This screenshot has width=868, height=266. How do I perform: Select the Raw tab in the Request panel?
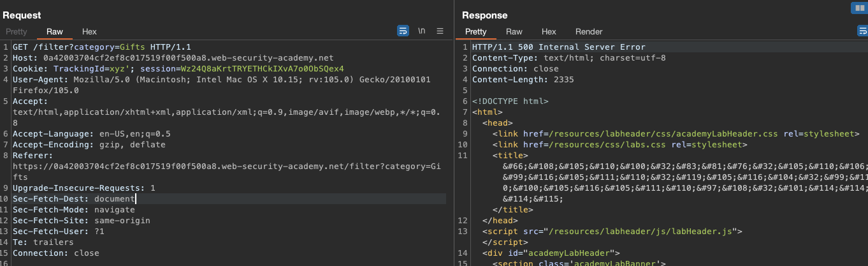click(55, 31)
